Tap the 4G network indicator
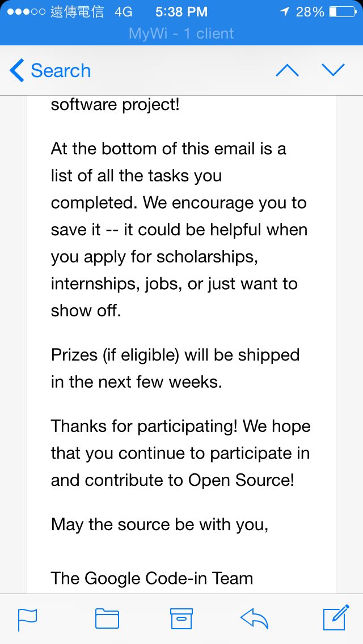363x644 pixels. [123, 12]
